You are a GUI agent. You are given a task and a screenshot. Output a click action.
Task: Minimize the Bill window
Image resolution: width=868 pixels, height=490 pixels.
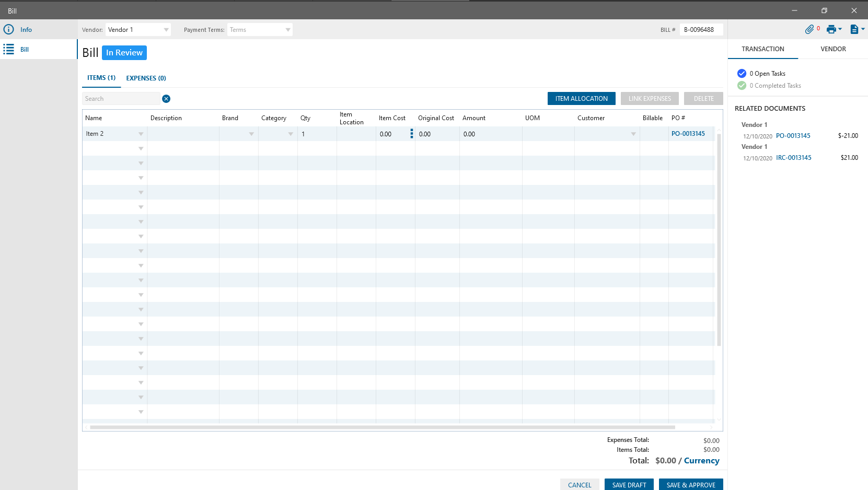[x=794, y=10]
